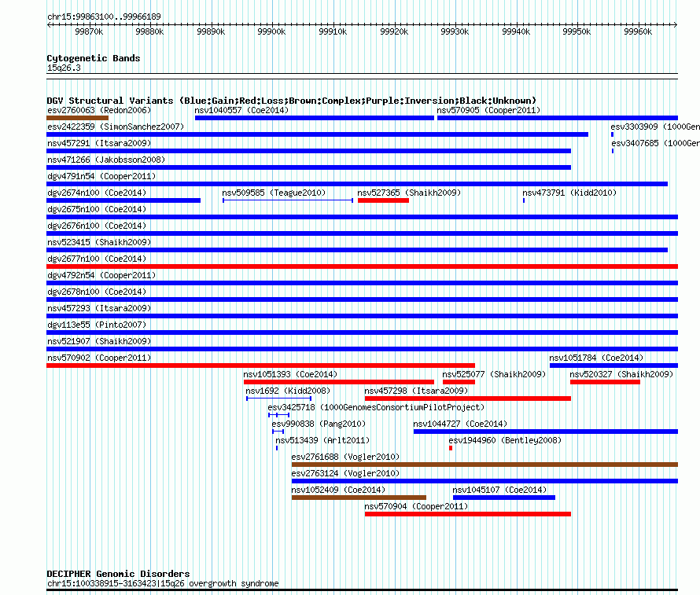
Task: Click the esv3407685 variant label
Action: click(x=655, y=143)
